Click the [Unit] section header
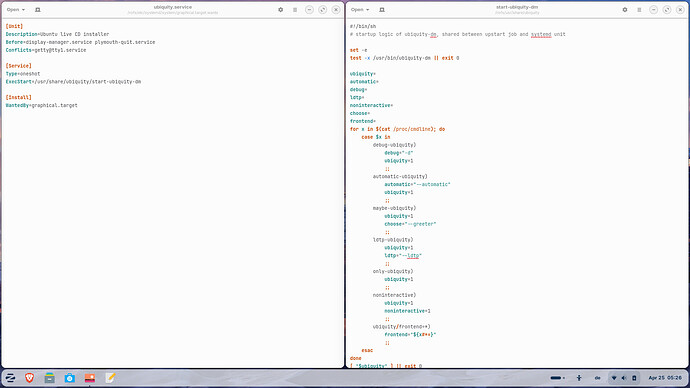 14,26
